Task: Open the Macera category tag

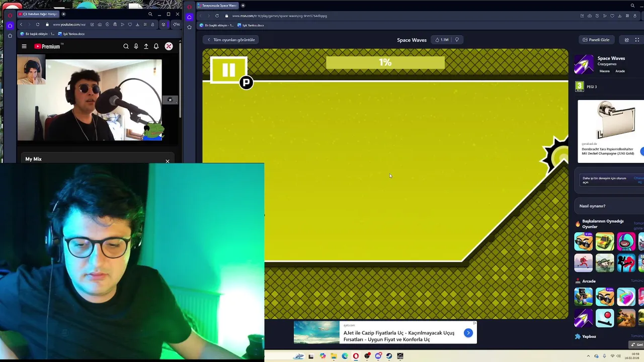Action: coord(604,71)
